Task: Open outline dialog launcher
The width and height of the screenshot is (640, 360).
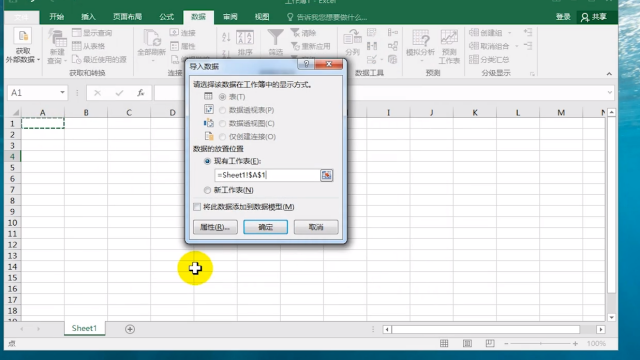Action: click(x=532, y=74)
